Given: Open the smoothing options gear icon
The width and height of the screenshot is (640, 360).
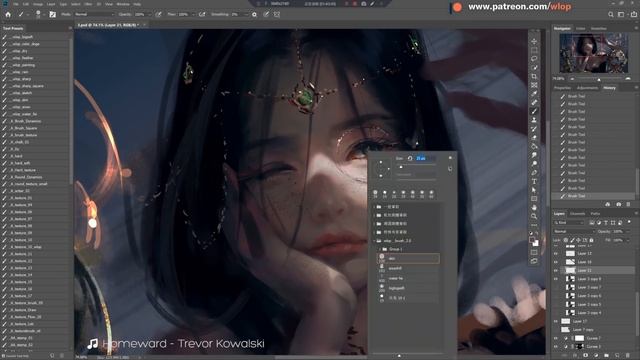Looking at the screenshot, I should (254, 14).
